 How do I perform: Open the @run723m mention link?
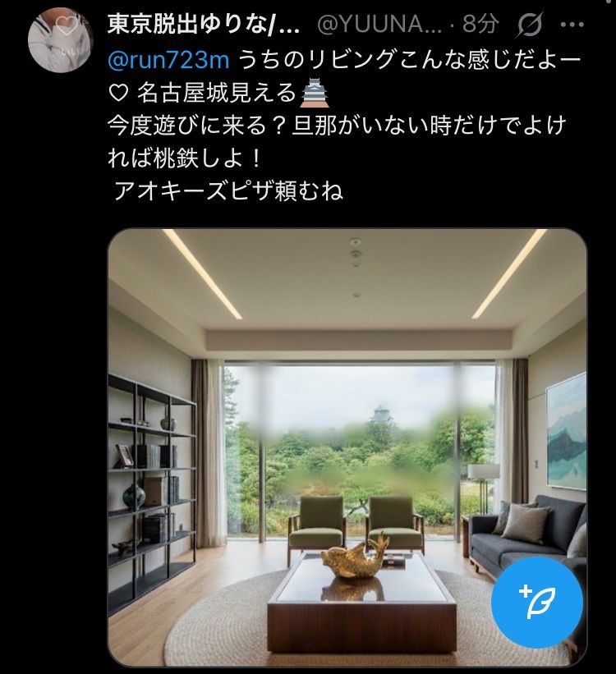(168, 60)
